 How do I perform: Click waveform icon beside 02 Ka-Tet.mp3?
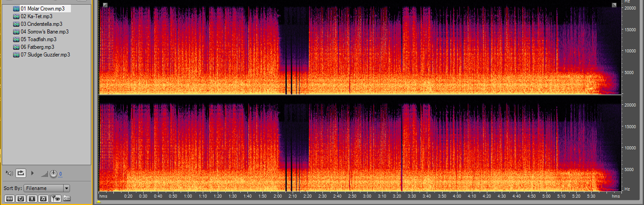[x=16, y=16]
